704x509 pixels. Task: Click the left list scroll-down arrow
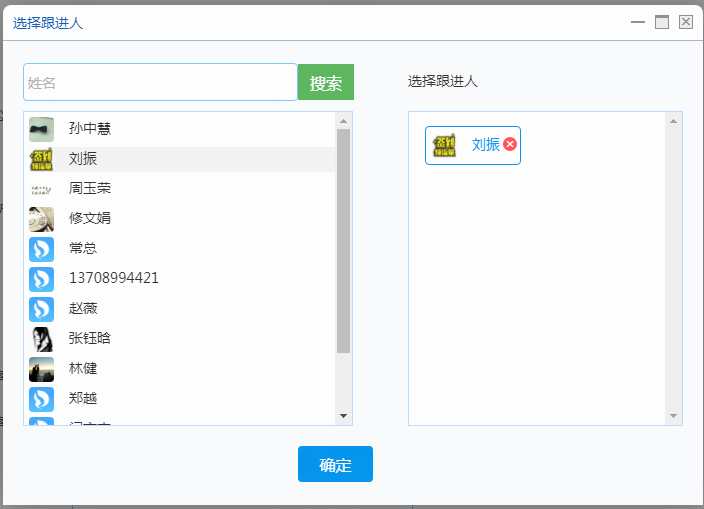(344, 415)
